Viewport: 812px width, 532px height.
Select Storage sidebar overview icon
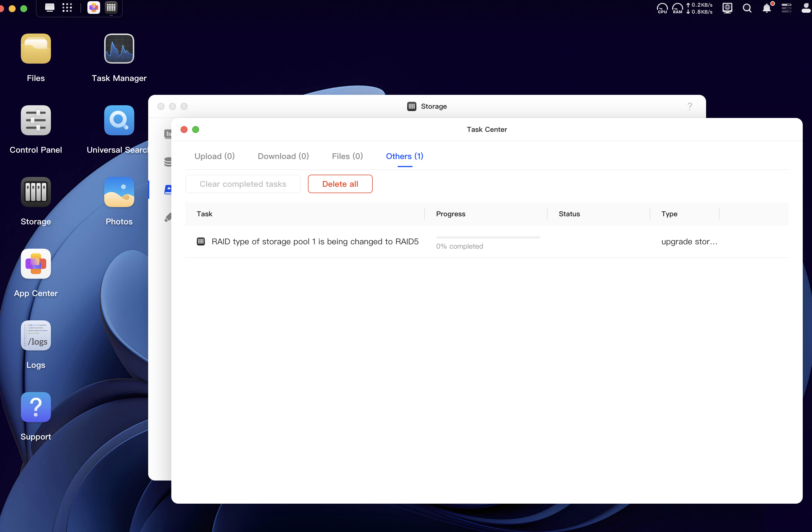[168, 134]
